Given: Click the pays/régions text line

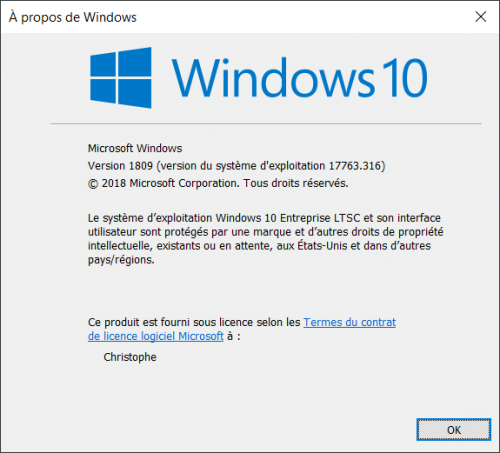Looking at the screenshot, I should pyautogui.click(x=121, y=260).
